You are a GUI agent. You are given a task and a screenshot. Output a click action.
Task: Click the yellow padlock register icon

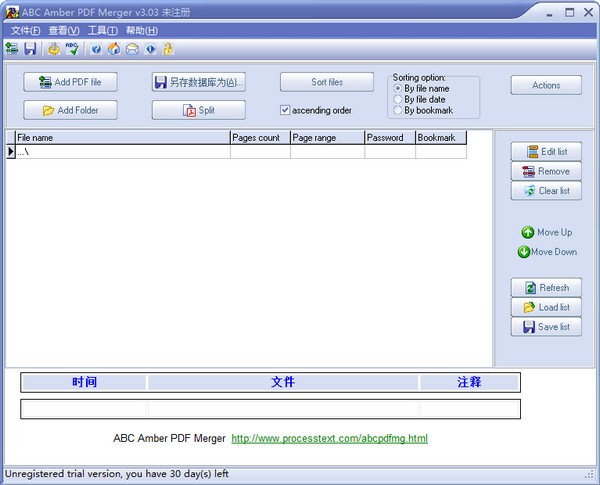point(168,49)
